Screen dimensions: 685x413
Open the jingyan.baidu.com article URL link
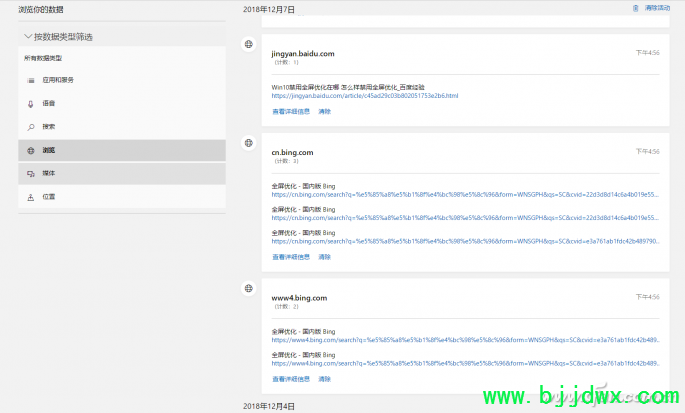tap(365, 96)
